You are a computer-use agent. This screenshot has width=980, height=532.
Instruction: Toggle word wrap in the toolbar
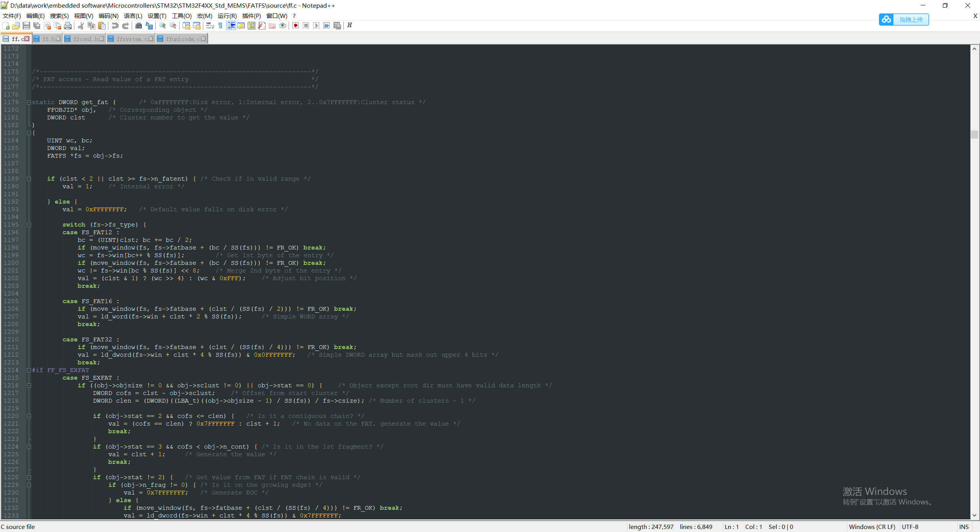click(211, 26)
